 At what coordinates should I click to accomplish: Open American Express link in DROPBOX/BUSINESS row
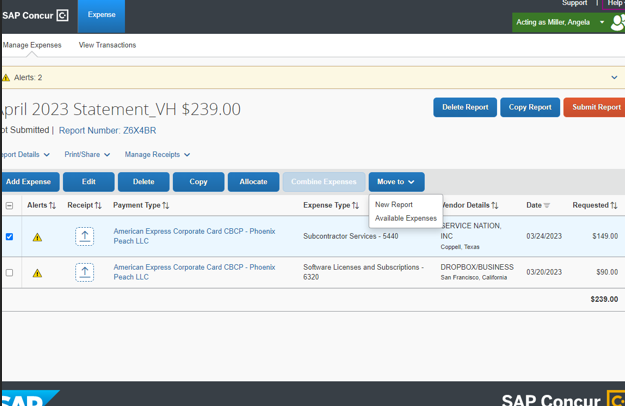coord(195,272)
